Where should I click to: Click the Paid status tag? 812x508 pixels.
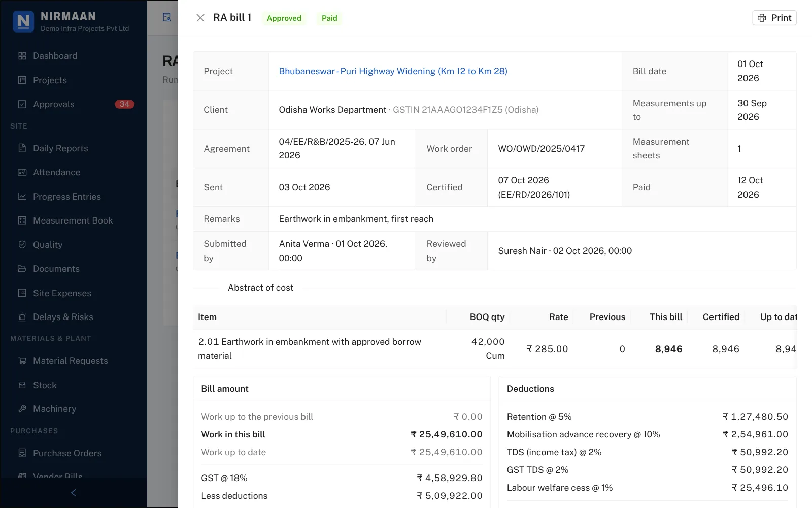pos(329,18)
